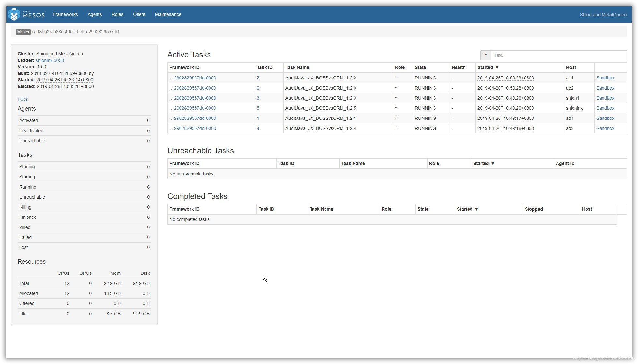Open Sandbox for host shionlnx

[x=605, y=108]
